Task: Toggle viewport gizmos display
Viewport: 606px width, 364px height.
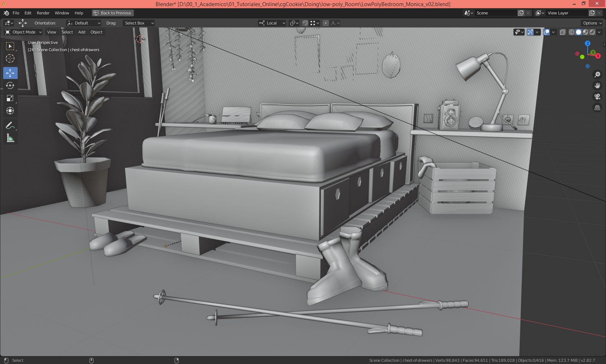Action: point(530,32)
